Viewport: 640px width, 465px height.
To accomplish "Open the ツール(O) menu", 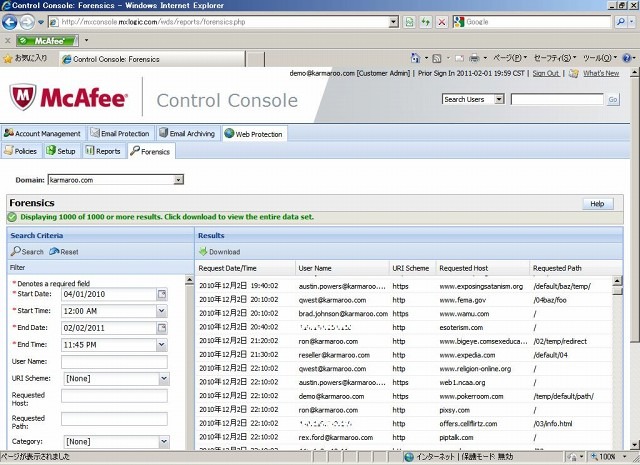I will click(600, 58).
